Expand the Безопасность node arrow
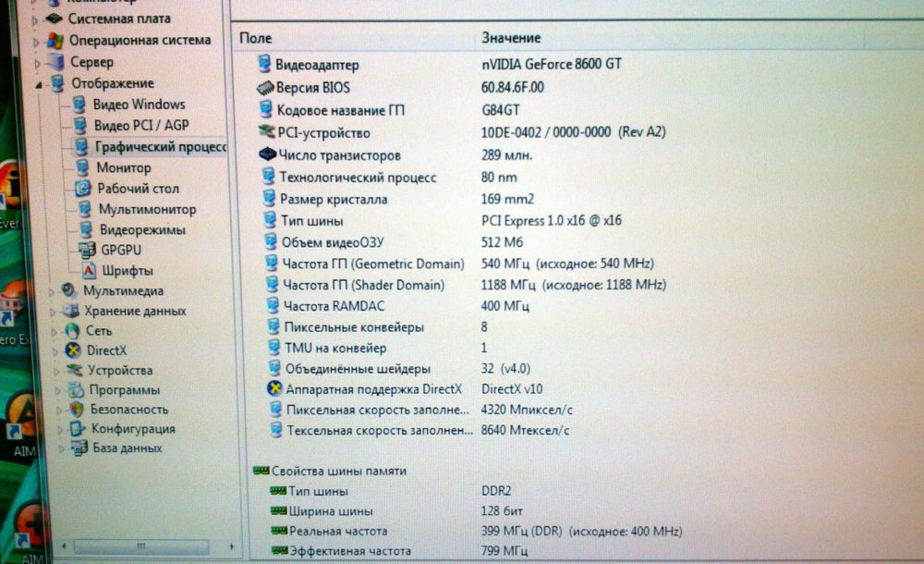Screen dimensions: 924x564 point(59,411)
